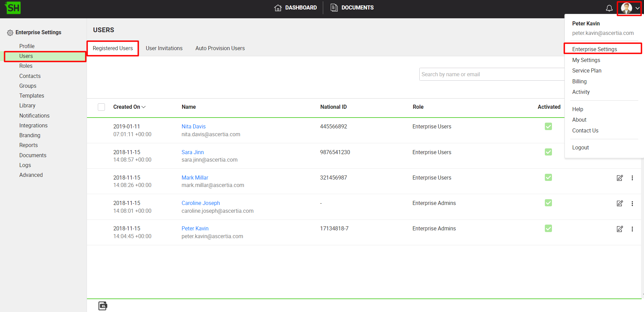Open Sara Jinn user link
644x312 pixels.
pos(193,152)
